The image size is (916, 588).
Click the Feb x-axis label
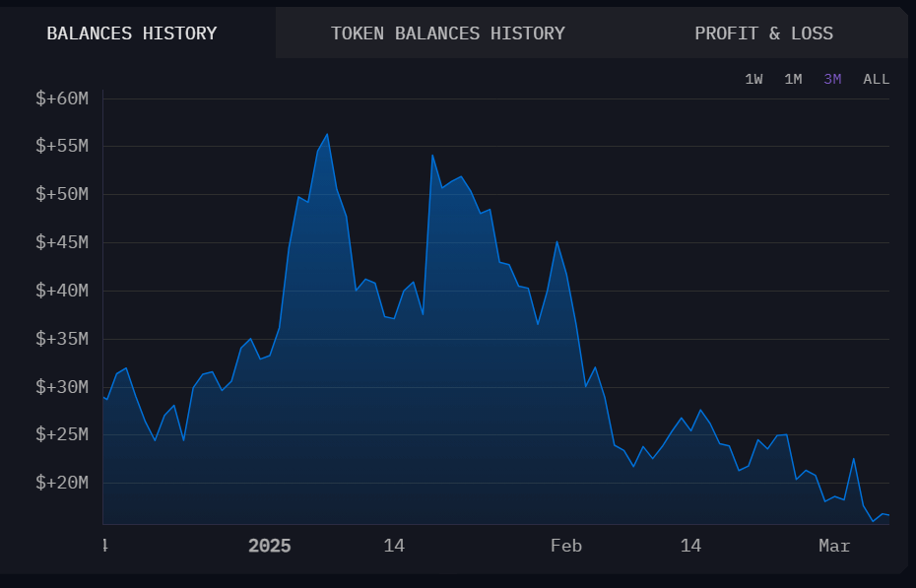tap(566, 546)
